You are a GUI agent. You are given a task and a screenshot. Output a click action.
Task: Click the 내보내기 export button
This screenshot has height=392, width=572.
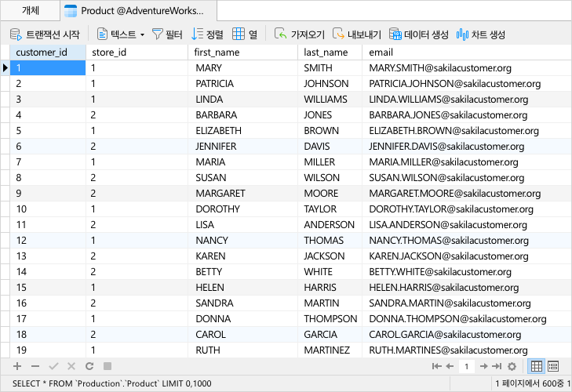357,34
